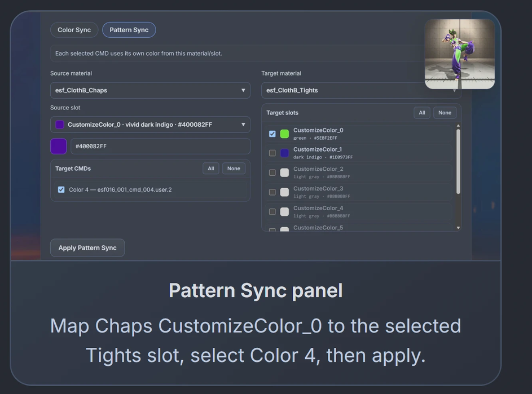Screen dimensions: 532x394
Task: Click the CustomizeColor_4 slot name
Action: pyautogui.click(x=318, y=208)
